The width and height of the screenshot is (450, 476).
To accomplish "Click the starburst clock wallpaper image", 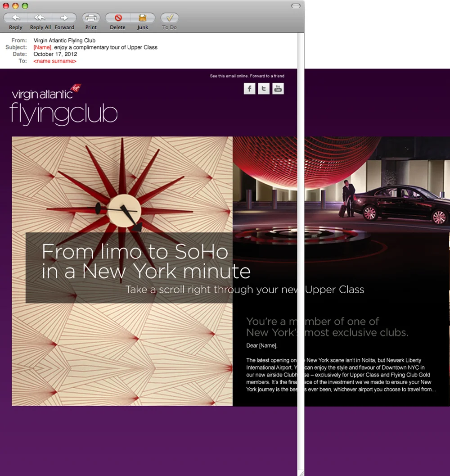I will coord(122,271).
